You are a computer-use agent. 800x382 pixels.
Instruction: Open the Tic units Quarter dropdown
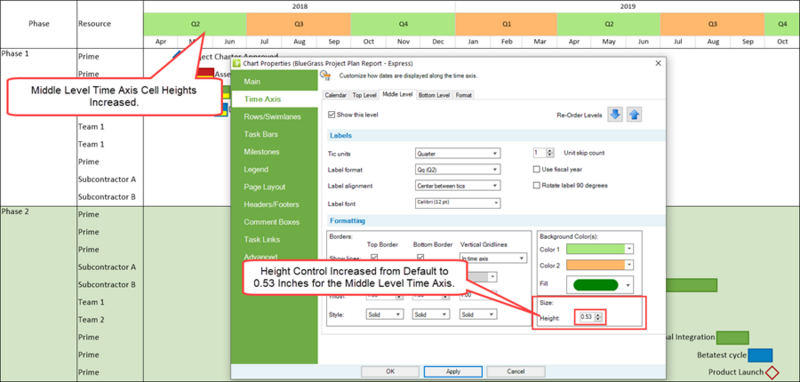(x=458, y=153)
